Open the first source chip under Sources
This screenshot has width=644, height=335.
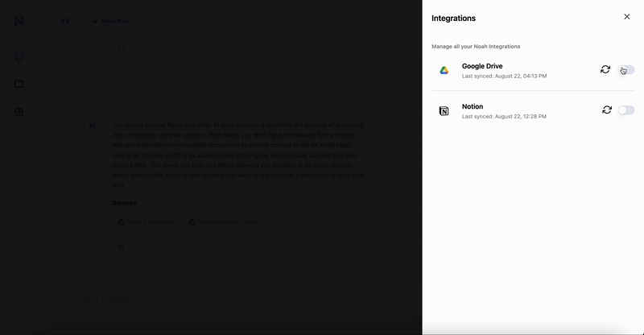[147, 222]
